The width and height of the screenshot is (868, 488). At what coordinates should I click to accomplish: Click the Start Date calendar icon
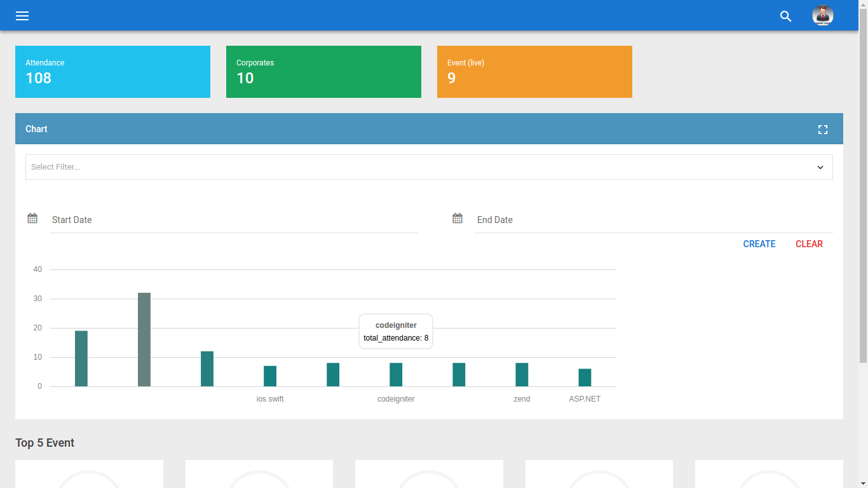pyautogui.click(x=32, y=219)
